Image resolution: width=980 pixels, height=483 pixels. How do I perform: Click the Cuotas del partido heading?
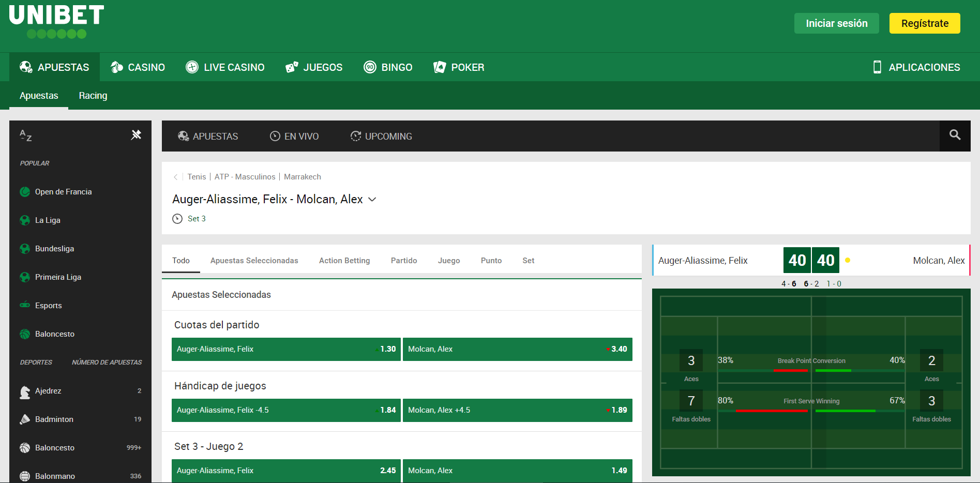click(x=217, y=325)
